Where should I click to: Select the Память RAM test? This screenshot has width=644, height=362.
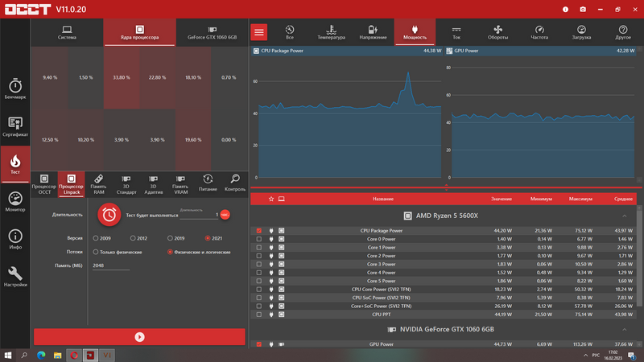98,184
